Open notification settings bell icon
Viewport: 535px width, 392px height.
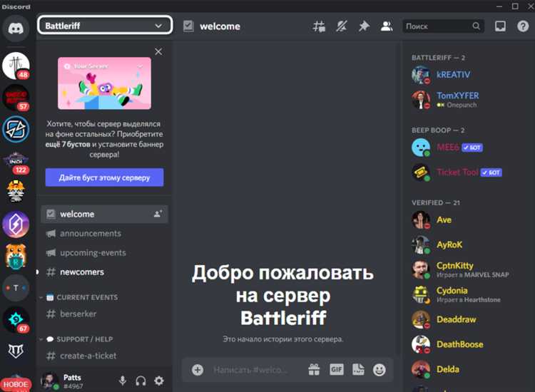342,26
